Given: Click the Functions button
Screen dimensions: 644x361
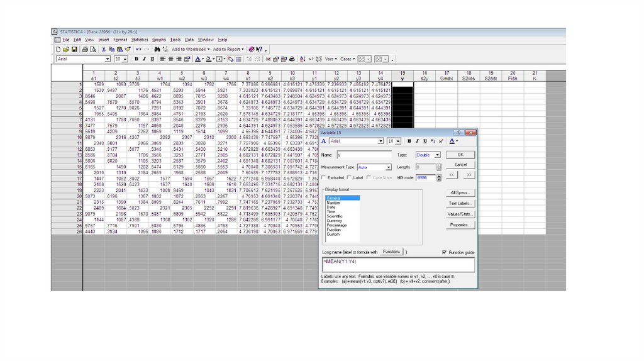Looking at the screenshot, I should [391, 252].
